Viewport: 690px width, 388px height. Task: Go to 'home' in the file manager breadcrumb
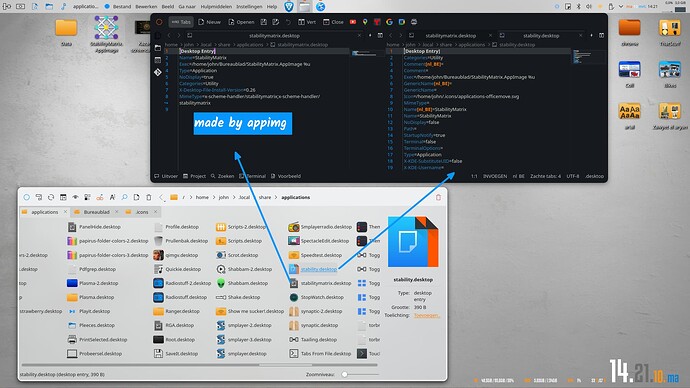pyautogui.click(x=202, y=197)
